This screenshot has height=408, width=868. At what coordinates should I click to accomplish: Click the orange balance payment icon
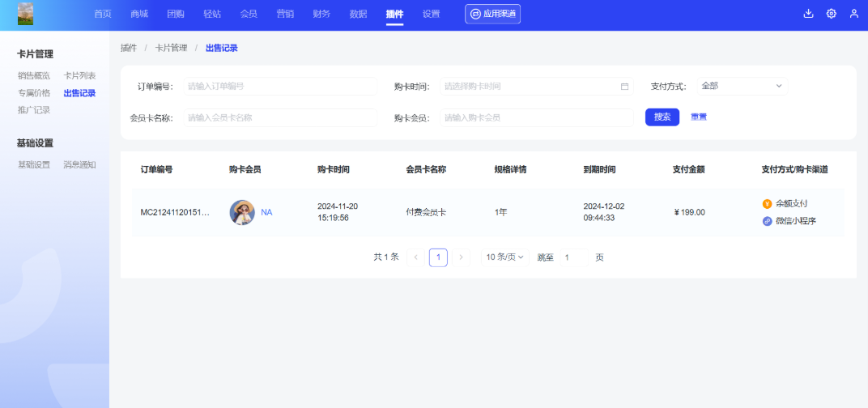click(x=768, y=204)
